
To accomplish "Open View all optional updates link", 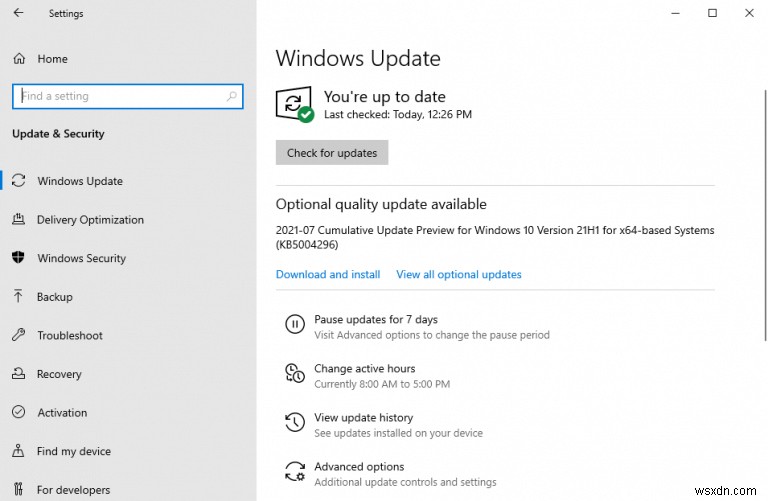I will (458, 274).
